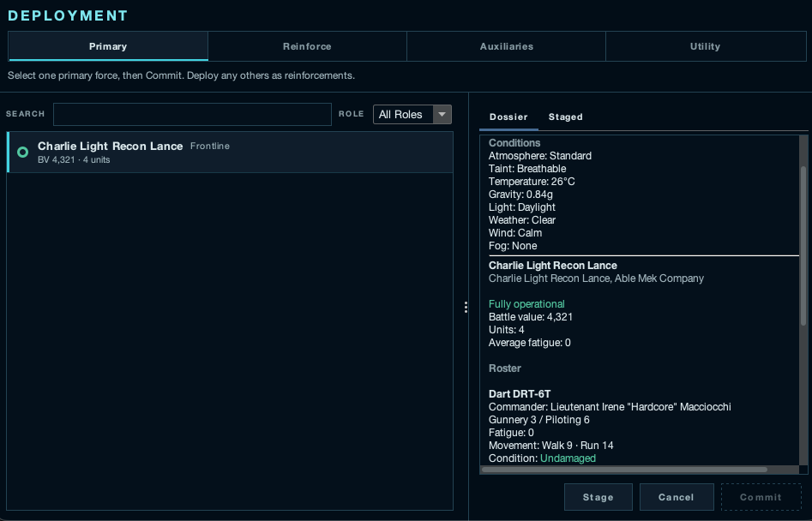Click the Role dropdown arrow button
The image size is (812, 521).
[x=442, y=114]
